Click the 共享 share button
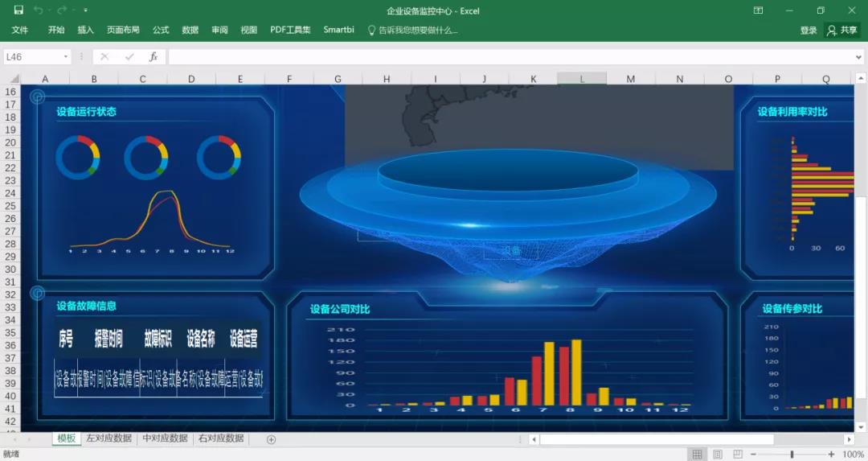 (x=842, y=30)
